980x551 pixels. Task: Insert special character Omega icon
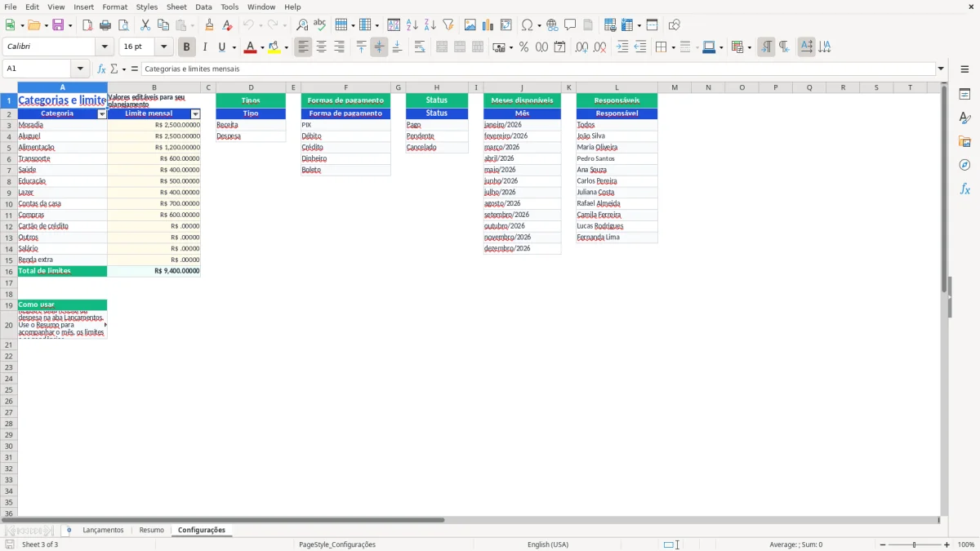[x=528, y=25]
